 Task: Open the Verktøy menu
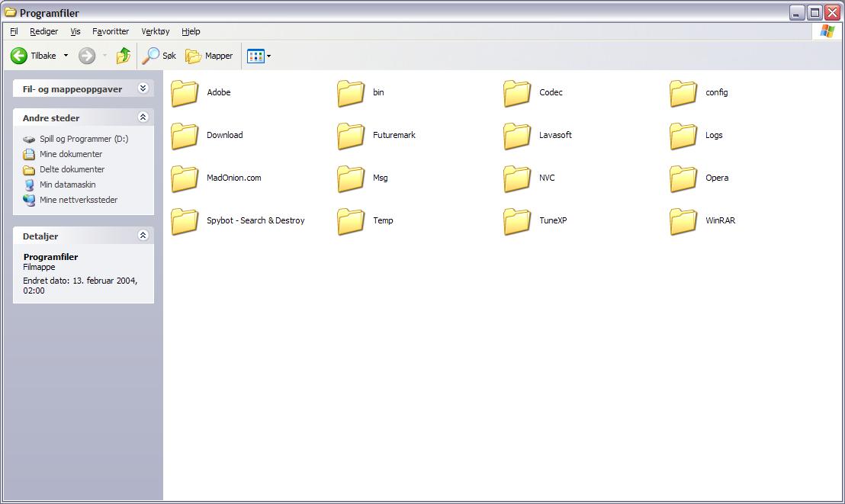pyautogui.click(x=156, y=31)
